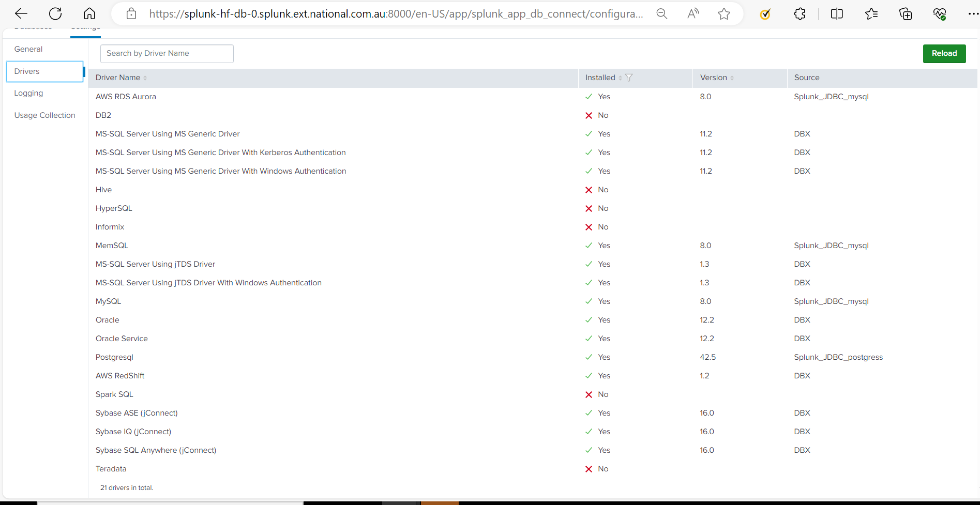Open the Usage Collection settings
This screenshot has height=505, width=980.
click(x=44, y=115)
